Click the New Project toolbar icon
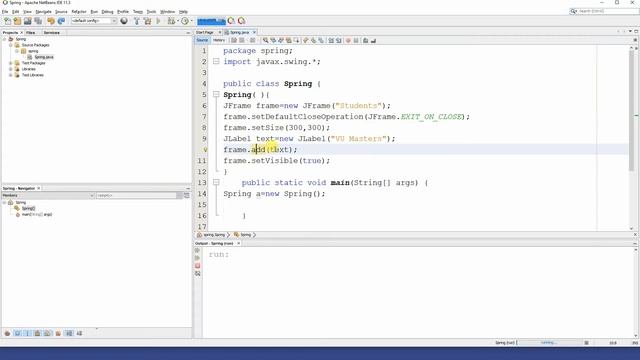The width and height of the screenshot is (640, 360). [x=18, y=21]
